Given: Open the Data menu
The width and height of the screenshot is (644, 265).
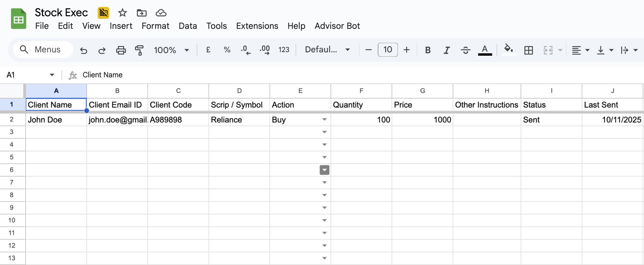Looking at the screenshot, I should pyautogui.click(x=188, y=26).
